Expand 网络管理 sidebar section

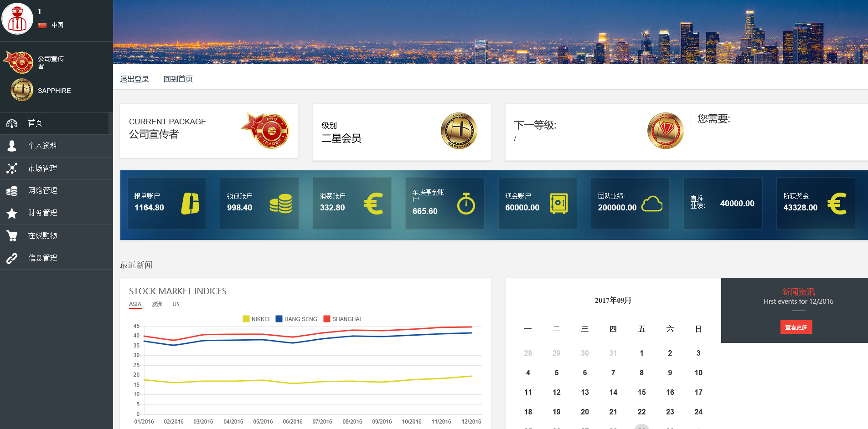[x=42, y=190]
